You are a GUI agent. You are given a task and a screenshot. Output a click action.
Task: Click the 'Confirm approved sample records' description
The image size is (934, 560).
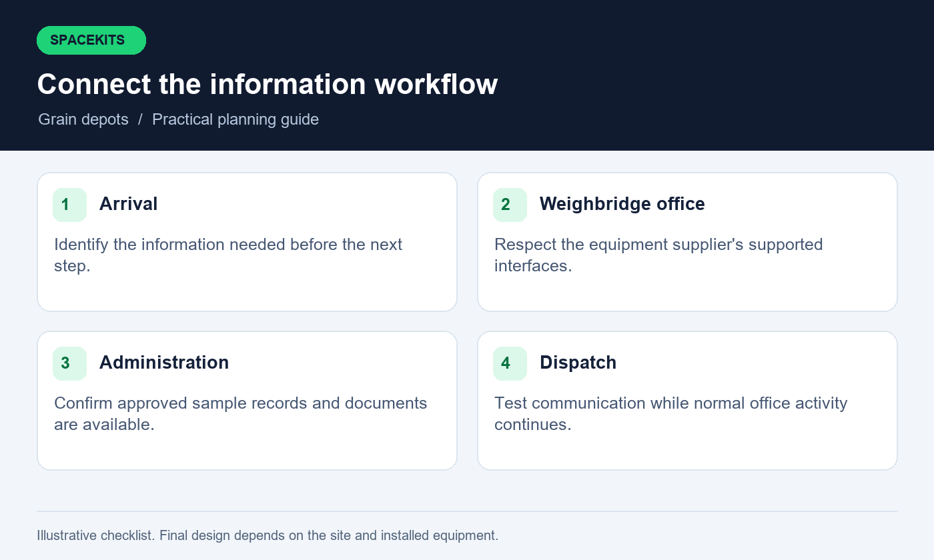(x=241, y=413)
